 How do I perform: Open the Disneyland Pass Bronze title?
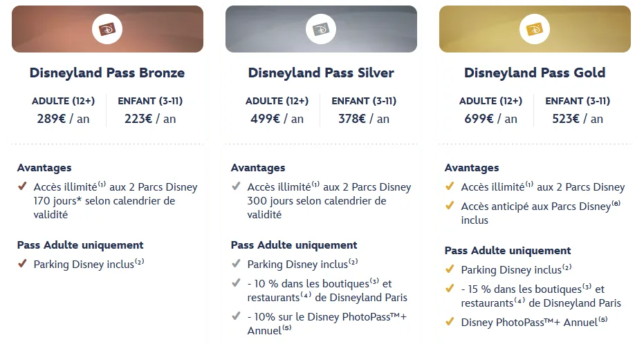click(x=107, y=73)
